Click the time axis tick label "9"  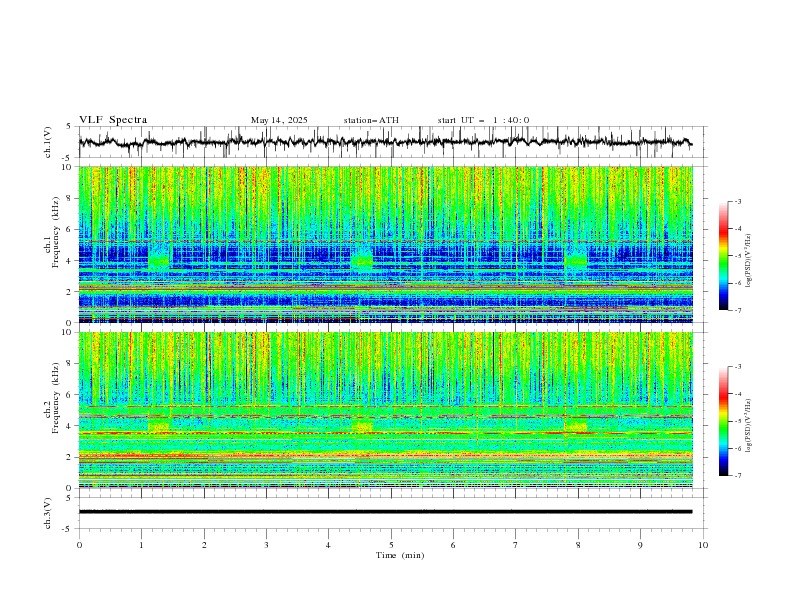click(x=640, y=545)
